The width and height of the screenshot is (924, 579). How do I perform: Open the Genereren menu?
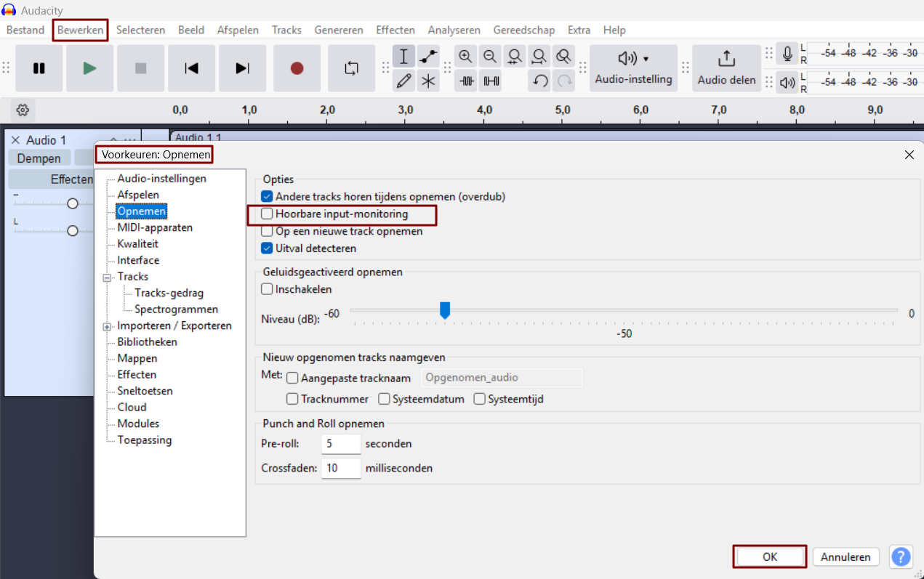click(x=339, y=30)
